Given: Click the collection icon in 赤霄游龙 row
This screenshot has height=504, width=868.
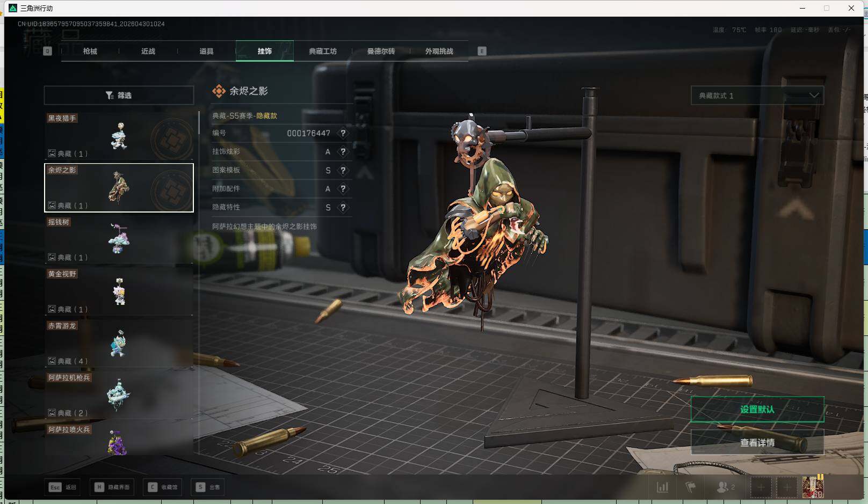Looking at the screenshot, I should tap(52, 361).
